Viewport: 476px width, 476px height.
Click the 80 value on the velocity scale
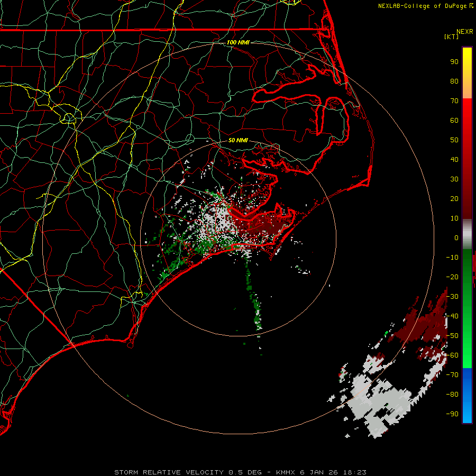click(x=454, y=81)
